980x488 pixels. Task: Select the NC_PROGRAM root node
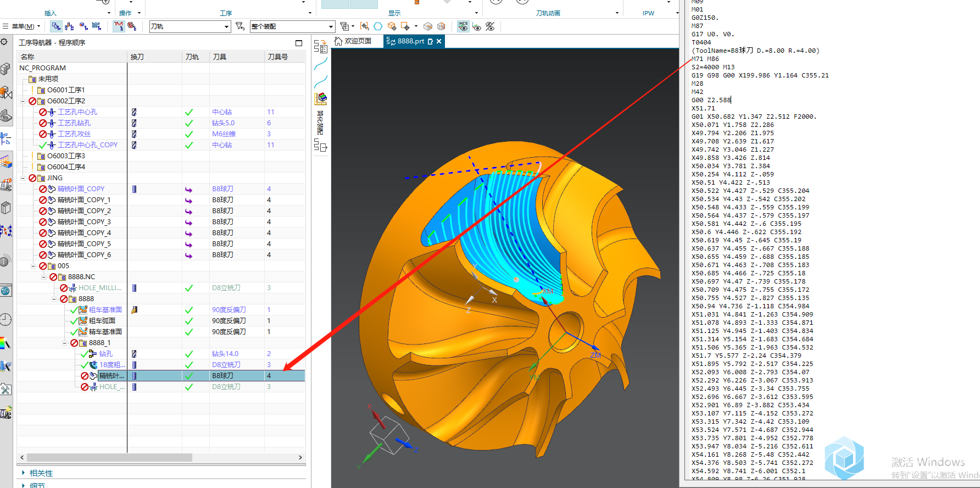click(x=42, y=68)
